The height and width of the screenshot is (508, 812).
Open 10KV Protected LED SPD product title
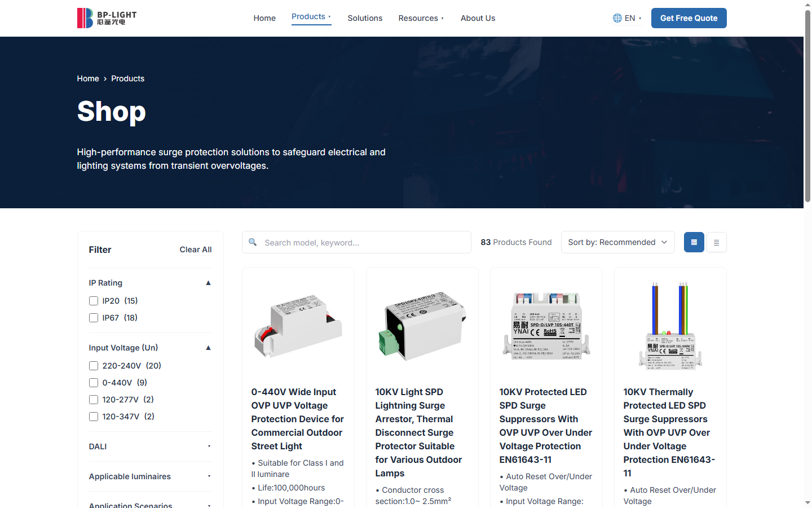(546, 426)
